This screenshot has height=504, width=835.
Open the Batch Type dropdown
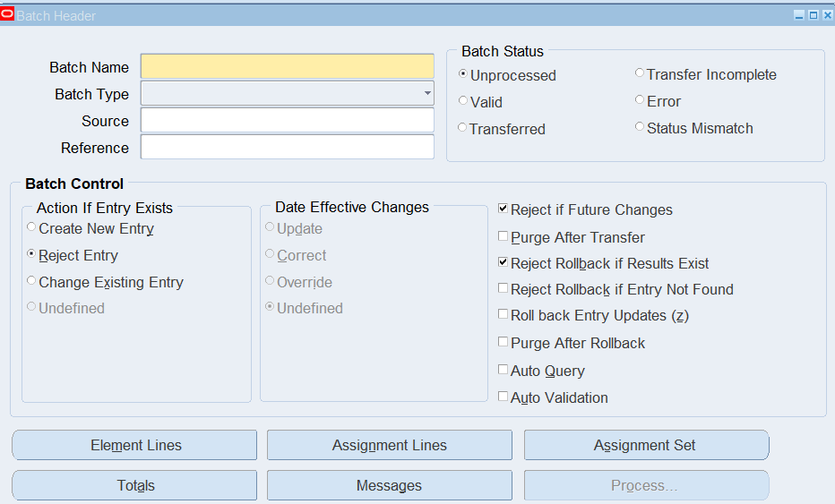(426, 93)
